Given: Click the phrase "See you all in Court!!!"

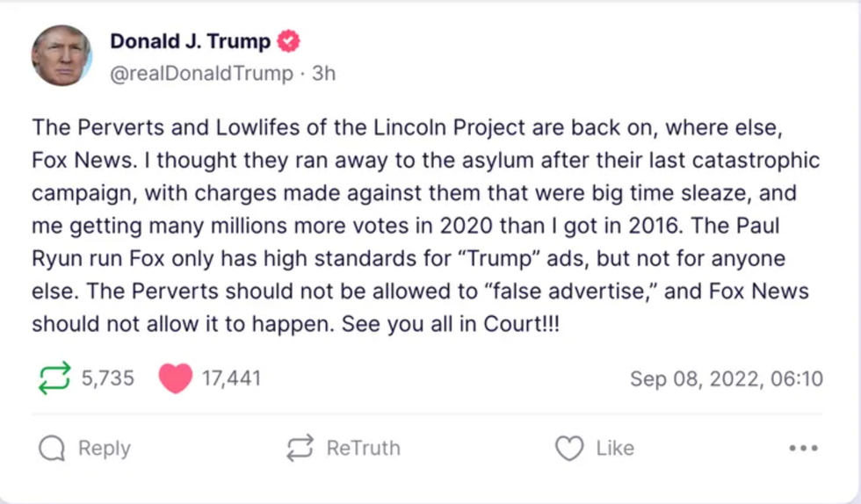Looking at the screenshot, I should coord(450,324).
